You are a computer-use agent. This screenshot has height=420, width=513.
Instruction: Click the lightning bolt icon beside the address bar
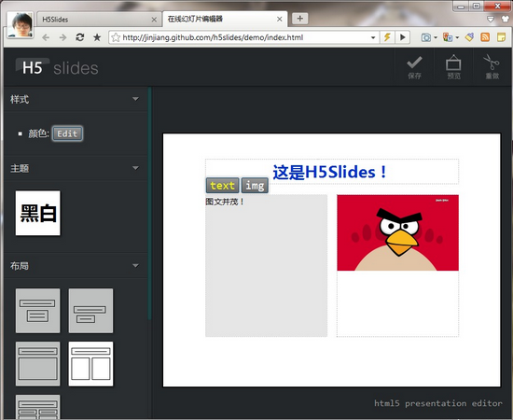click(x=387, y=37)
